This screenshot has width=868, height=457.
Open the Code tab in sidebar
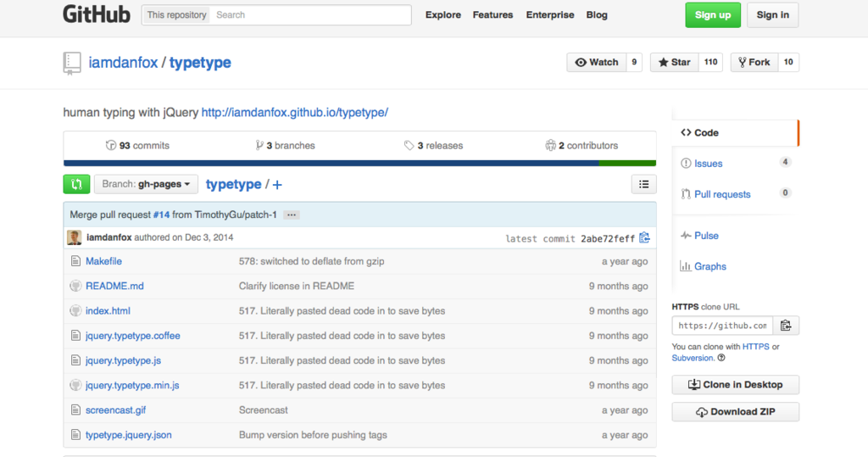pos(736,133)
